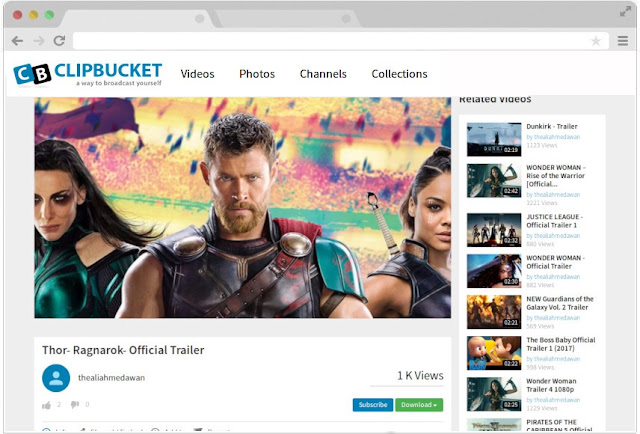The width and height of the screenshot is (640, 434).
Task: Open Wonder Woman Official Trailer thumbnail
Action: (494, 271)
